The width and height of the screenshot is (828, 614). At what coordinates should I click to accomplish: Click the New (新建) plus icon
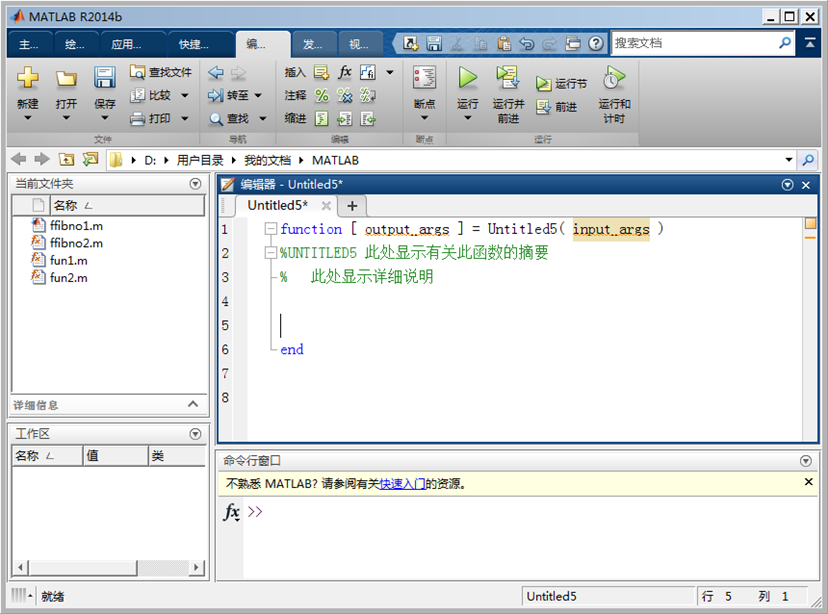coord(27,78)
